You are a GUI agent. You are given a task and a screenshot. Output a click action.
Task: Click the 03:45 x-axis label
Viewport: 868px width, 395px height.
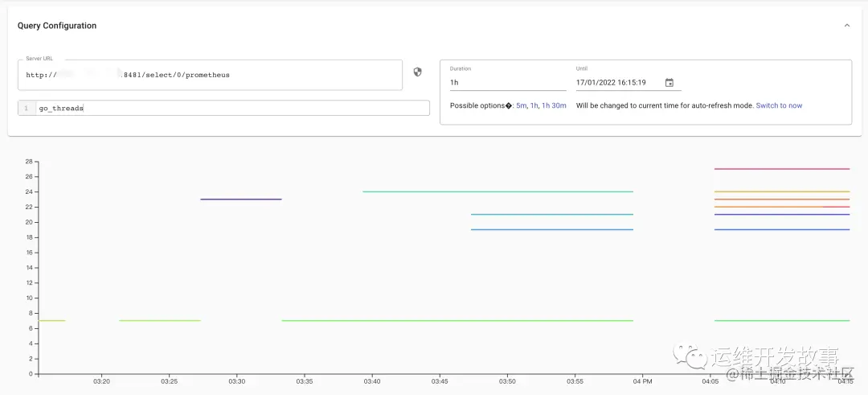tap(440, 381)
